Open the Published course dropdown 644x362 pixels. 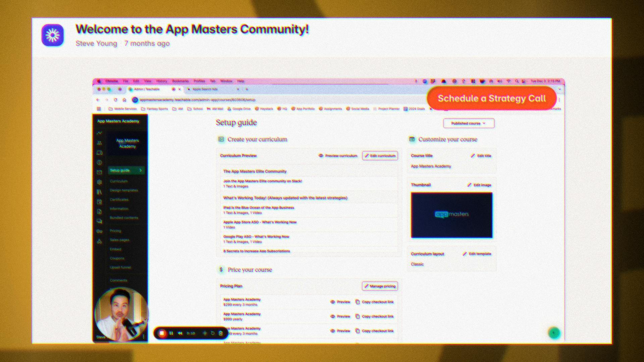coord(469,123)
